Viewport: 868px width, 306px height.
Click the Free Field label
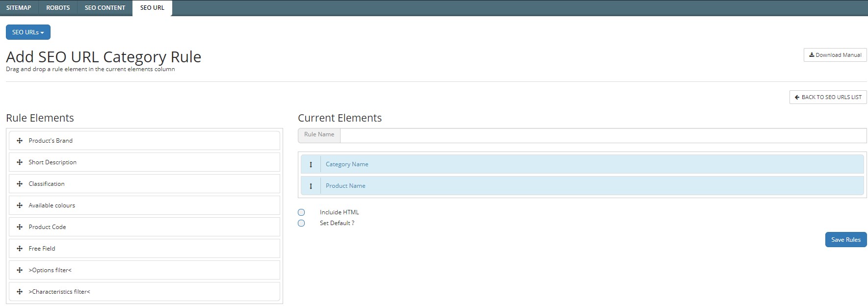[x=42, y=249]
